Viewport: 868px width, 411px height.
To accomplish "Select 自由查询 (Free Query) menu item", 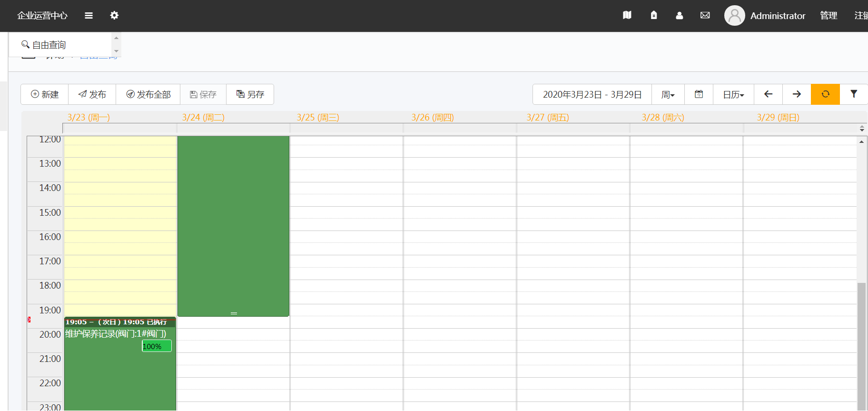I will coord(49,45).
